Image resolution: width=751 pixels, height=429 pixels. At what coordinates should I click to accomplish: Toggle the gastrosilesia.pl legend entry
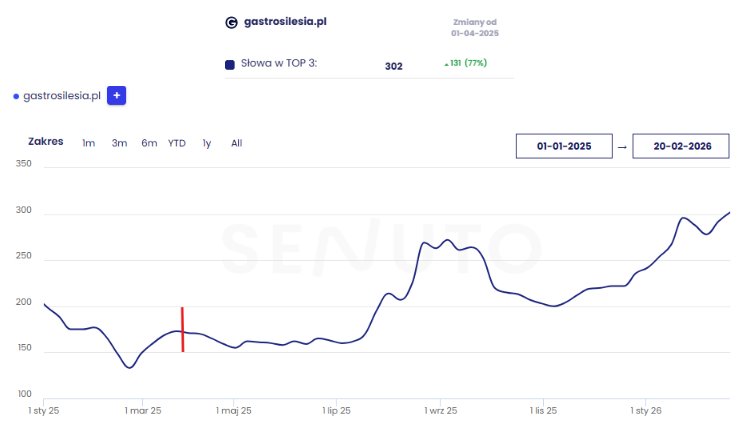(x=62, y=96)
